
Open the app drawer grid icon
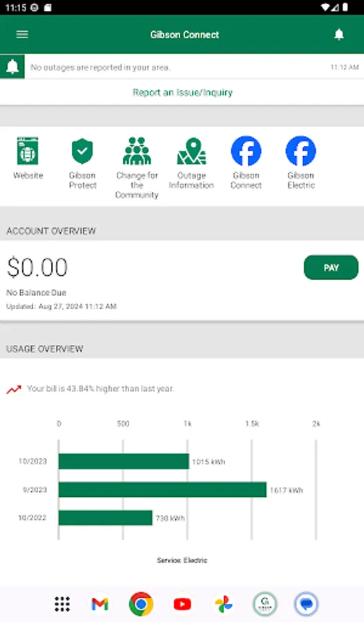(x=62, y=604)
